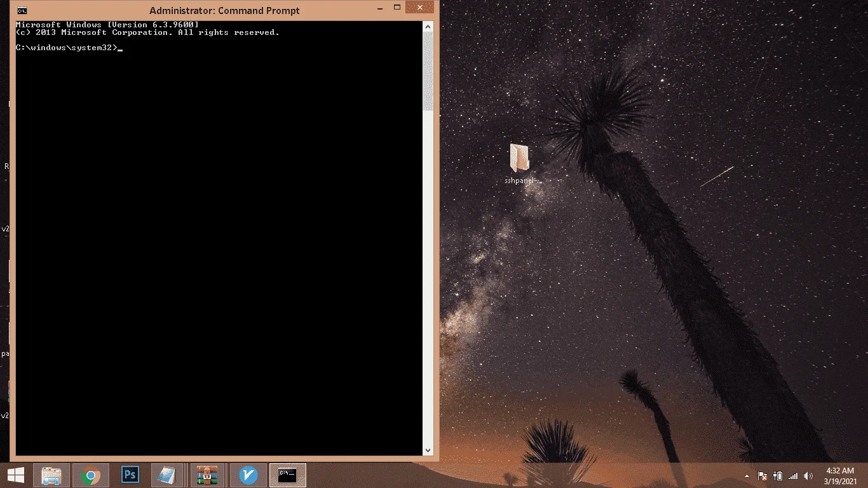Viewport: 868px width, 488px height.
Task: Click the '(c) 2013 Microsoft Corporation' line
Action: click(x=147, y=32)
